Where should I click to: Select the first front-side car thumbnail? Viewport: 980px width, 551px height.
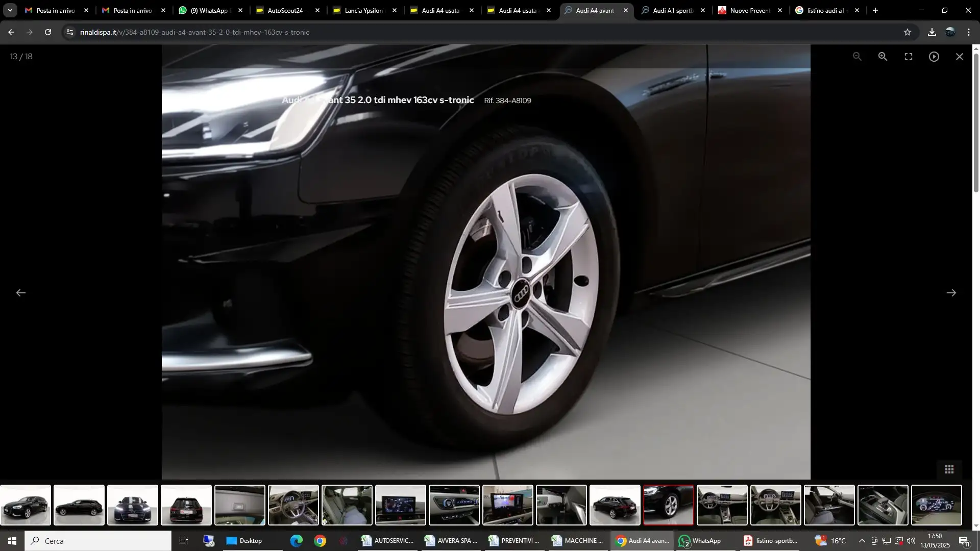pos(26,505)
